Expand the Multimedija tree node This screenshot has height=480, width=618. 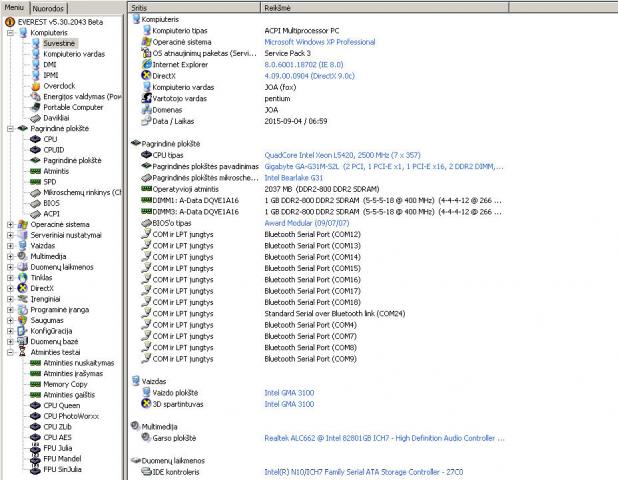point(9,255)
